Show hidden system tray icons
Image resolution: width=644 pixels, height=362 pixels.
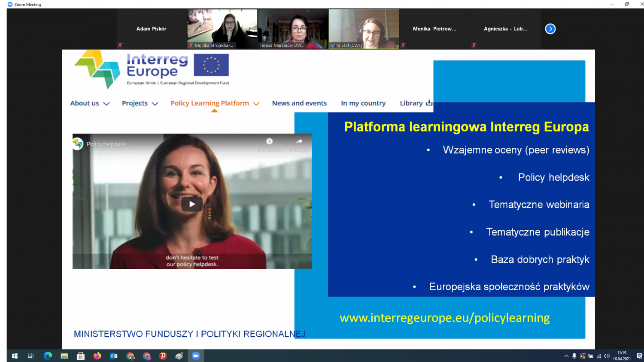(x=566, y=356)
